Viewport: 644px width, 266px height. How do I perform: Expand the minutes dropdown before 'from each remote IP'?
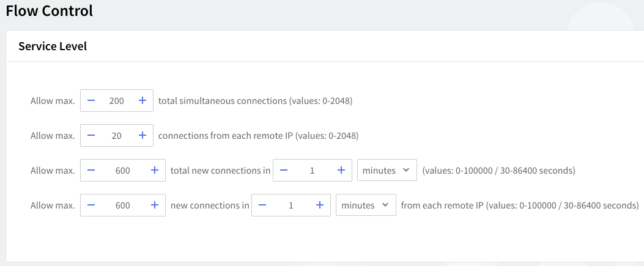coord(365,205)
